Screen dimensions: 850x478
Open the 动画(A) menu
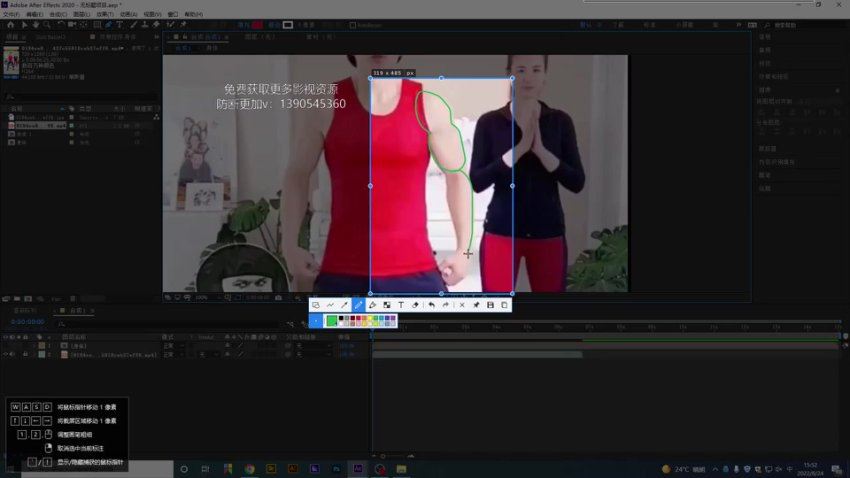(x=128, y=14)
